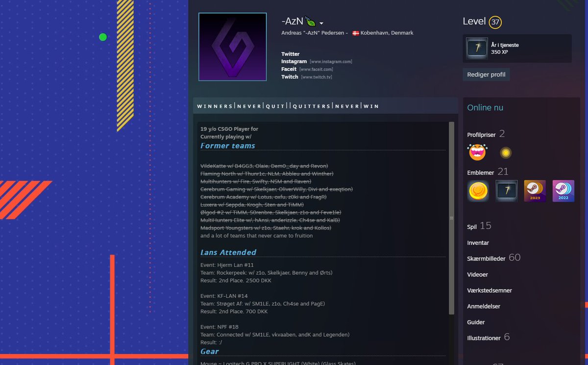Click the Online nu status text
This screenshot has height=365, width=588.
485,107
